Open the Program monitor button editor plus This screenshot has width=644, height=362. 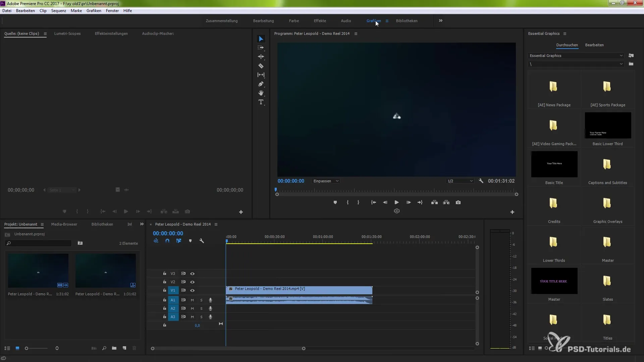[512, 212]
